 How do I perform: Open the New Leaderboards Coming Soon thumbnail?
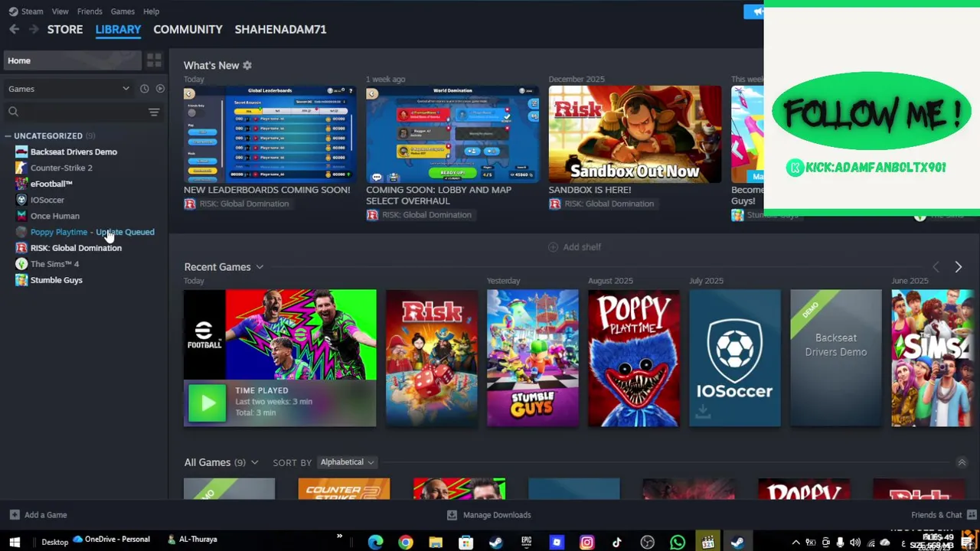[x=269, y=134]
